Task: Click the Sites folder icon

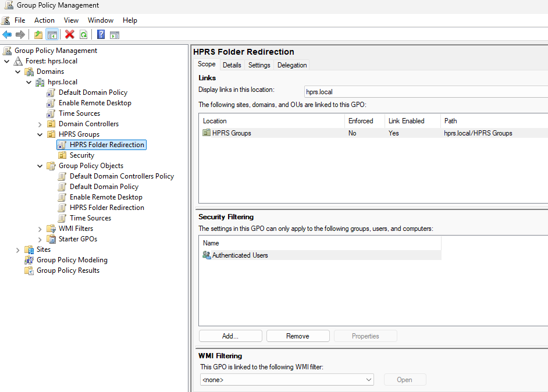Action: (x=29, y=250)
